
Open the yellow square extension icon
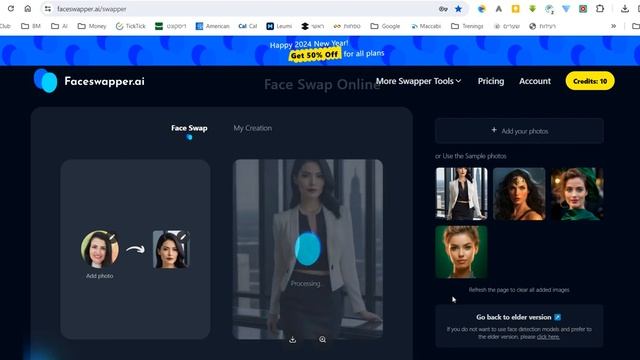click(516, 9)
